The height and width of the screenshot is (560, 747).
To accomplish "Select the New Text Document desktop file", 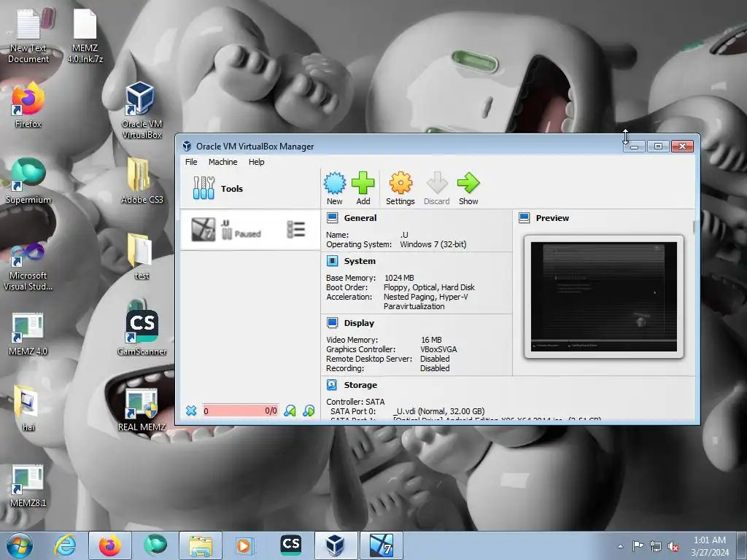I will 28,35.
